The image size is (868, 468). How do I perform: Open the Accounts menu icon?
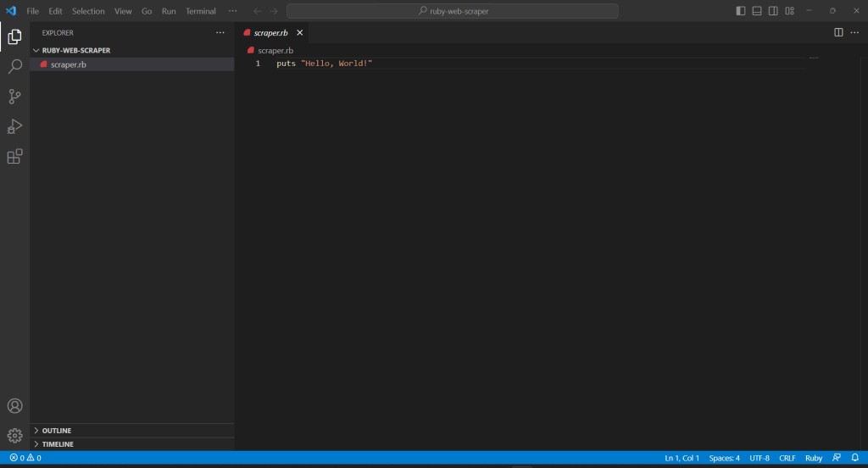14,406
